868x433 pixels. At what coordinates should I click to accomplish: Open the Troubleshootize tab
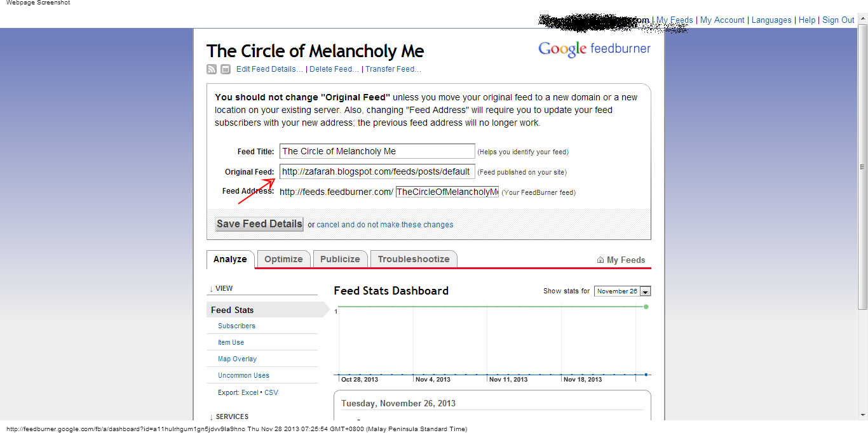pyautogui.click(x=414, y=259)
